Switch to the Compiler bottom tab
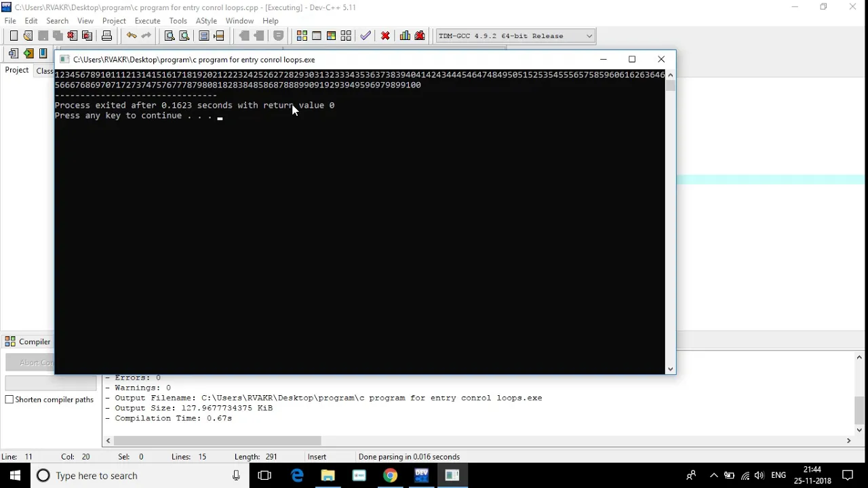 28,342
